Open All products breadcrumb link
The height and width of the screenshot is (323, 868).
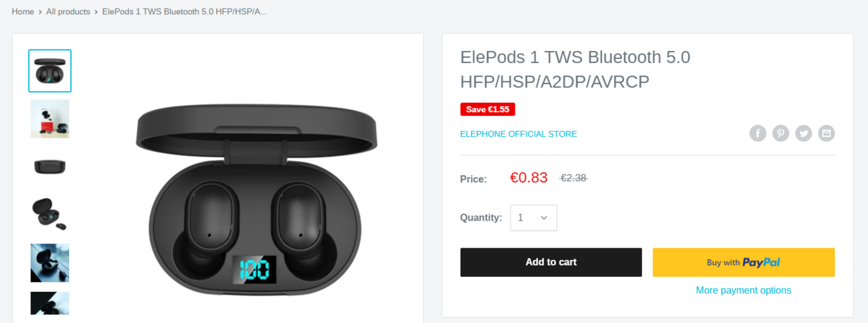click(x=68, y=12)
